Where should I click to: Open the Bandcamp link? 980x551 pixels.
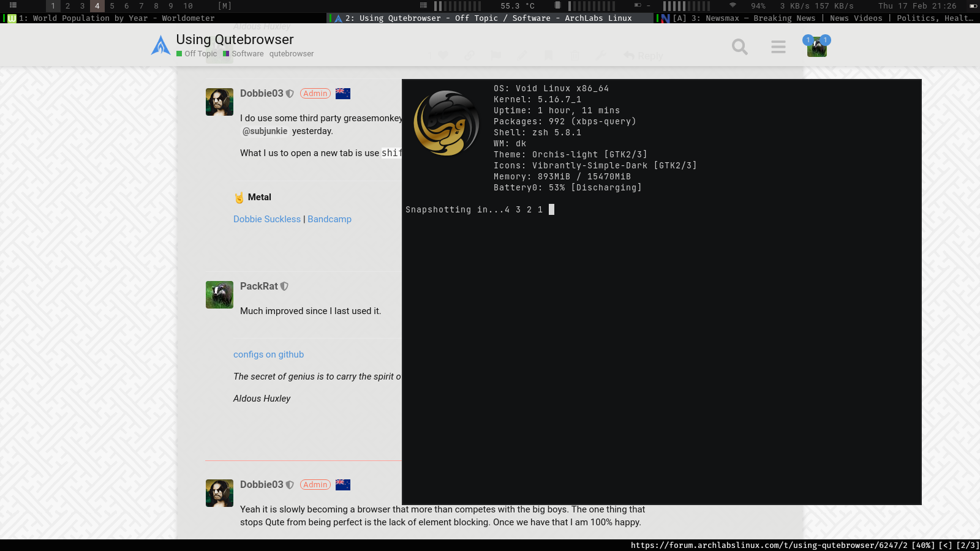(x=330, y=219)
